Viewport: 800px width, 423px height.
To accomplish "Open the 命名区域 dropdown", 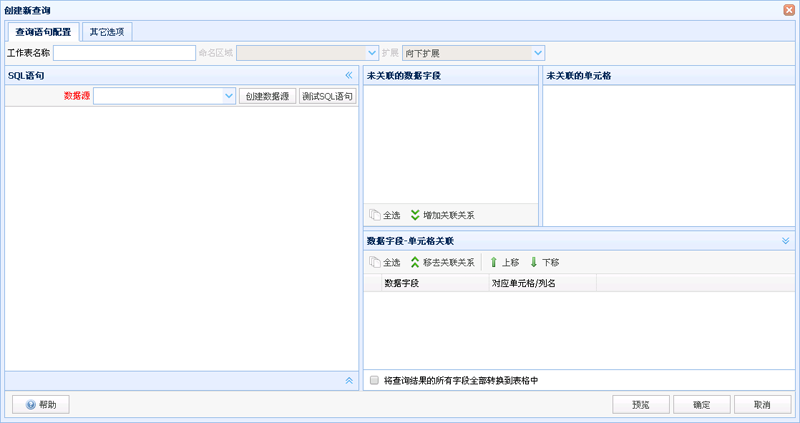I will click(371, 53).
